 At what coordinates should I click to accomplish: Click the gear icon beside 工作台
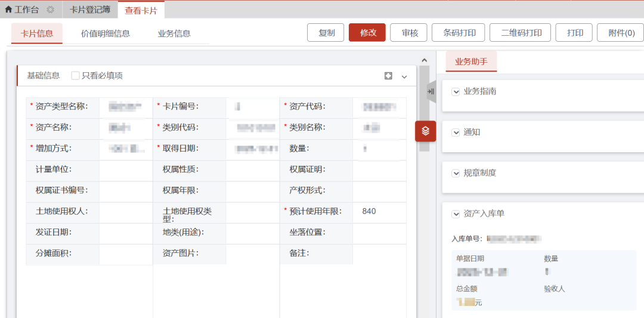tap(51, 10)
